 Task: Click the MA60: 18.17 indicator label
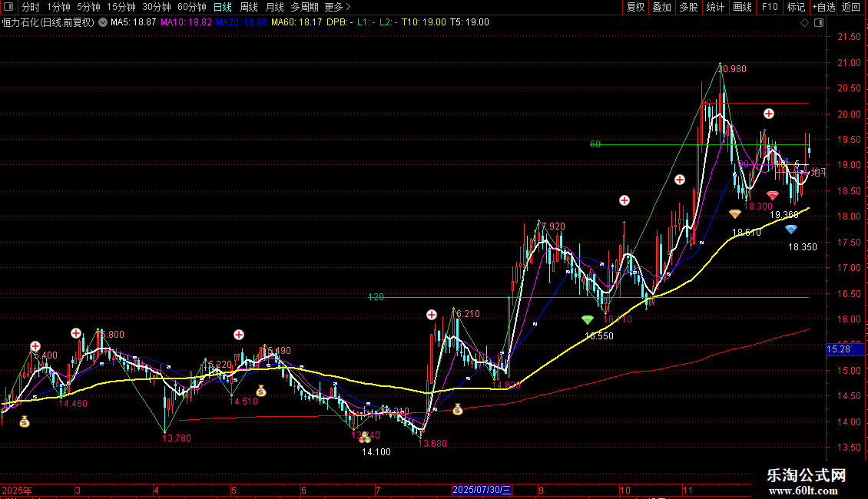coord(297,23)
